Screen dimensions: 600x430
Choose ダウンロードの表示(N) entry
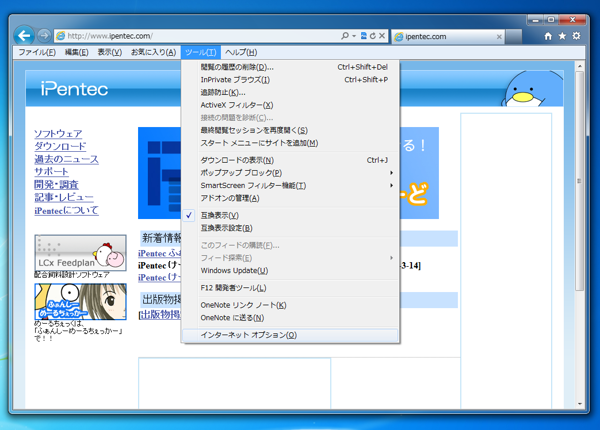tap(291, 160)
